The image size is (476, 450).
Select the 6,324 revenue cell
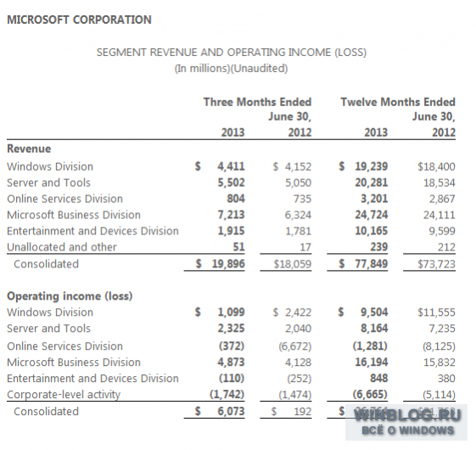pos(298,215)
